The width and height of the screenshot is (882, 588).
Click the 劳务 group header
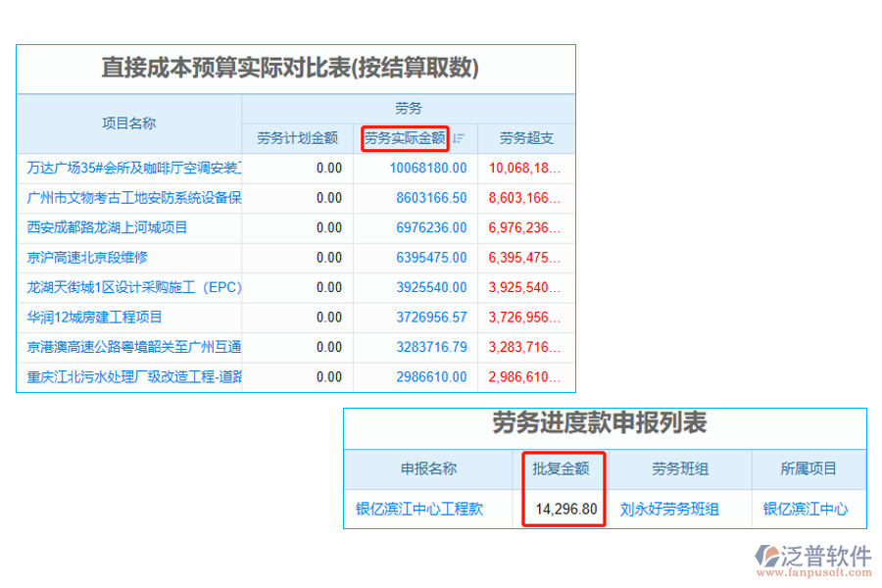click(409, 108)
